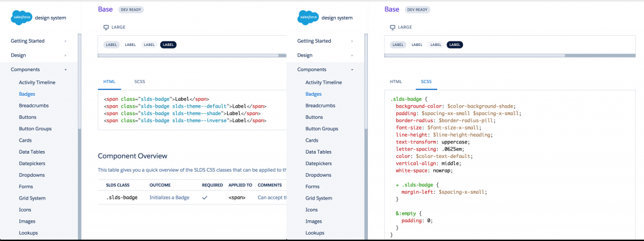Click the first gray LABEL badge in left page
Viewport: 644px width, 241px height.
[111, 45]
